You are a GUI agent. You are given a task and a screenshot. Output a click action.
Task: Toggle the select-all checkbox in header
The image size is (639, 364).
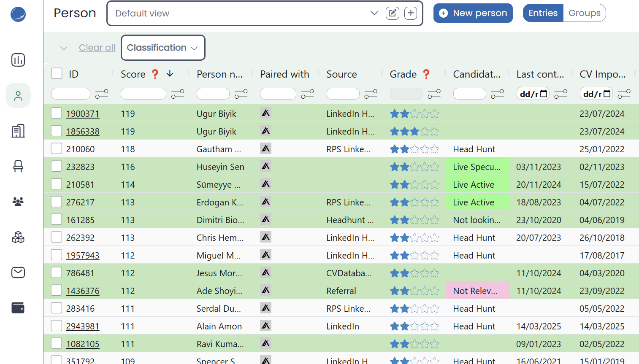[57, 73]
